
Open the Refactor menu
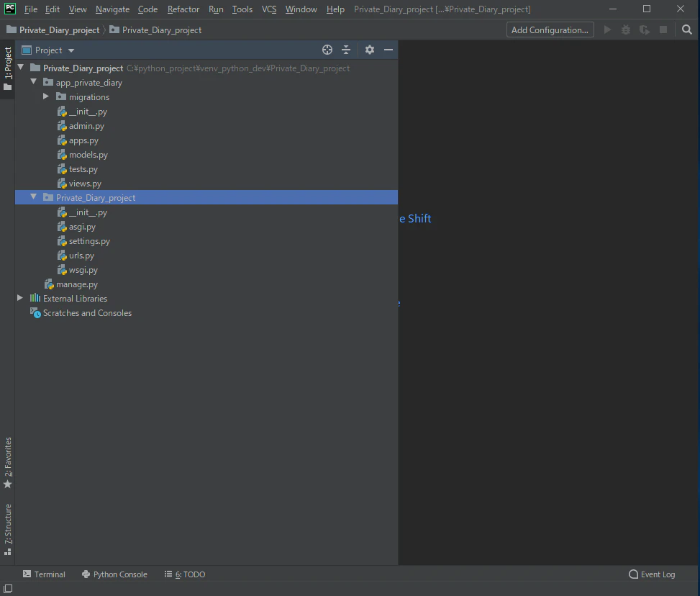[x=183, y=9]
